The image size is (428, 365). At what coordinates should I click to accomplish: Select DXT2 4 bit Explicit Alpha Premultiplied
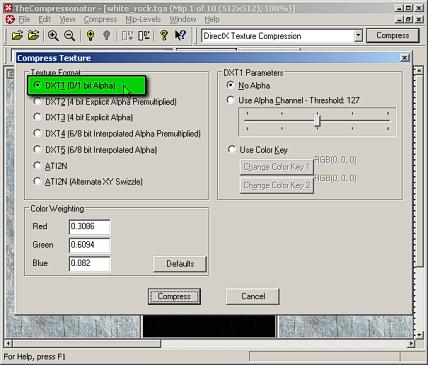[105, 102]
